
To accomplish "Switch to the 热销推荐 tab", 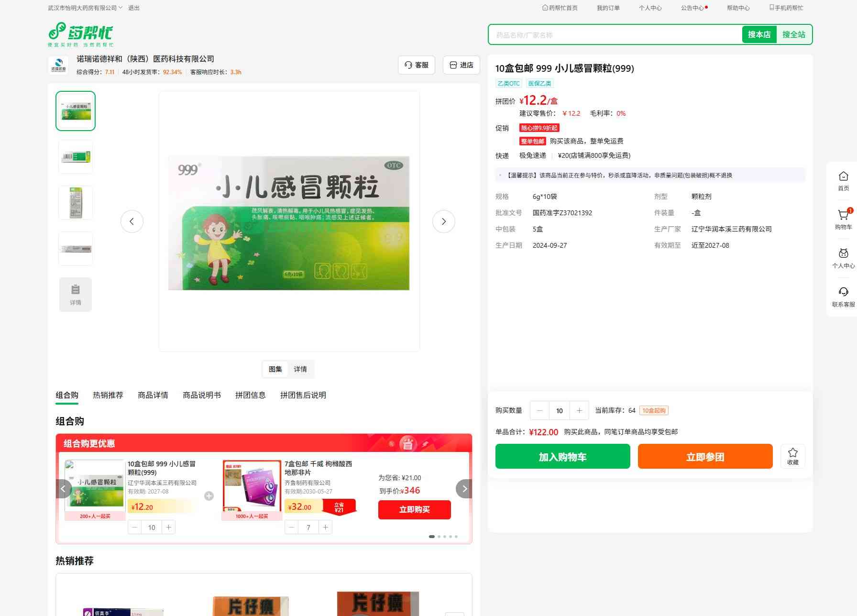I will [108, 395].
